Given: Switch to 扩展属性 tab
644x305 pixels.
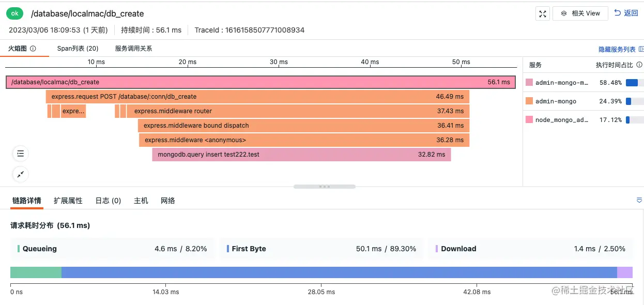Looking at the screenshot, I should click(x=68, y=201).
